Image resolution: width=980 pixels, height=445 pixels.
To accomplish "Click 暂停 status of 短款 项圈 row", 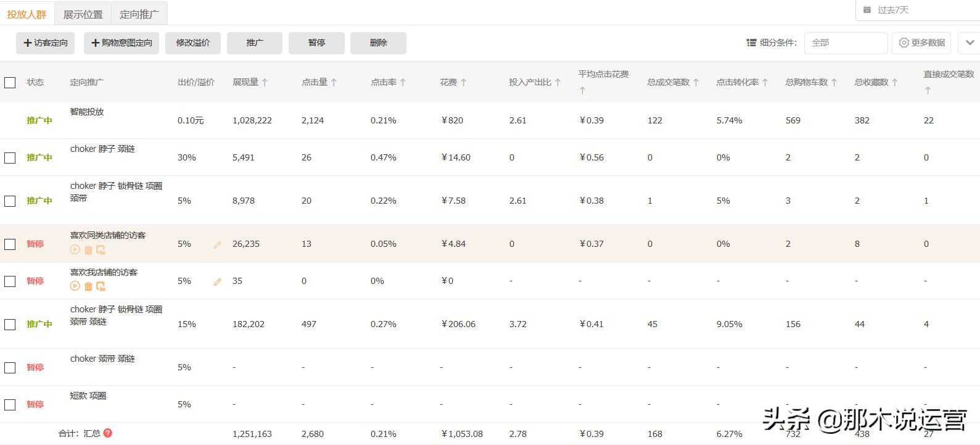I will point(35,404).
